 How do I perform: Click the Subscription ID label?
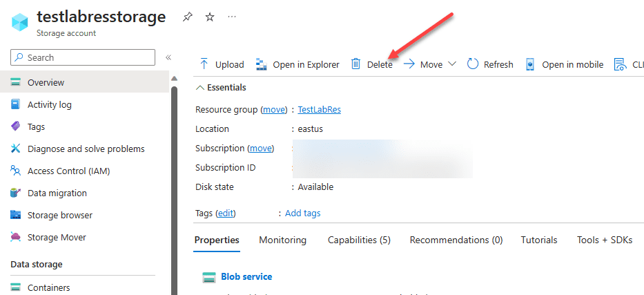click(x=226, y=168)
